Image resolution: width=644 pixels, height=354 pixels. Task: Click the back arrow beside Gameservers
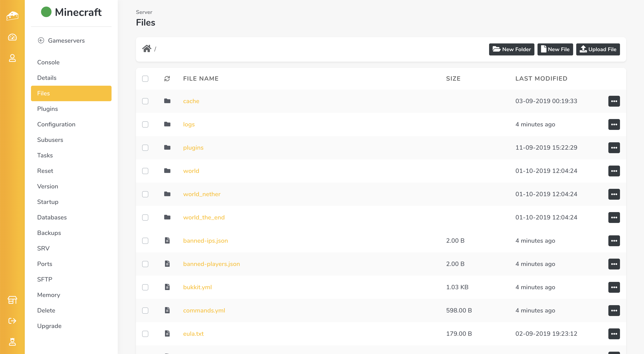pos(41,41)
